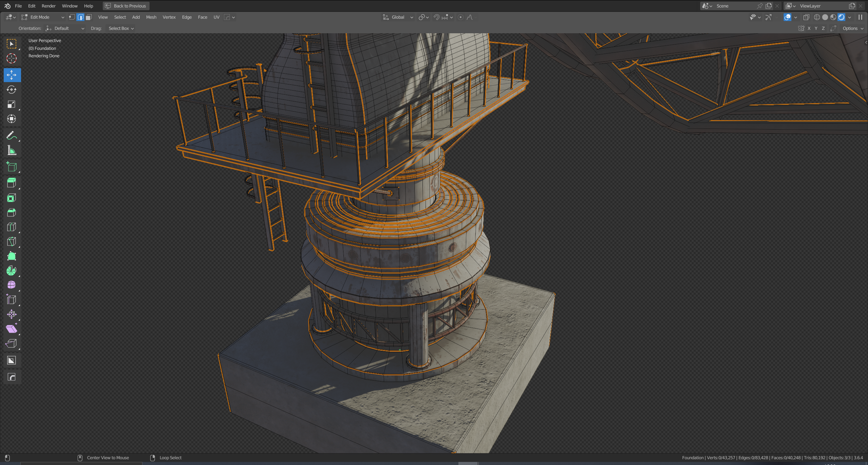Select the Rotate tool
This screenshot has height=465, width=868.
point(11,90)
